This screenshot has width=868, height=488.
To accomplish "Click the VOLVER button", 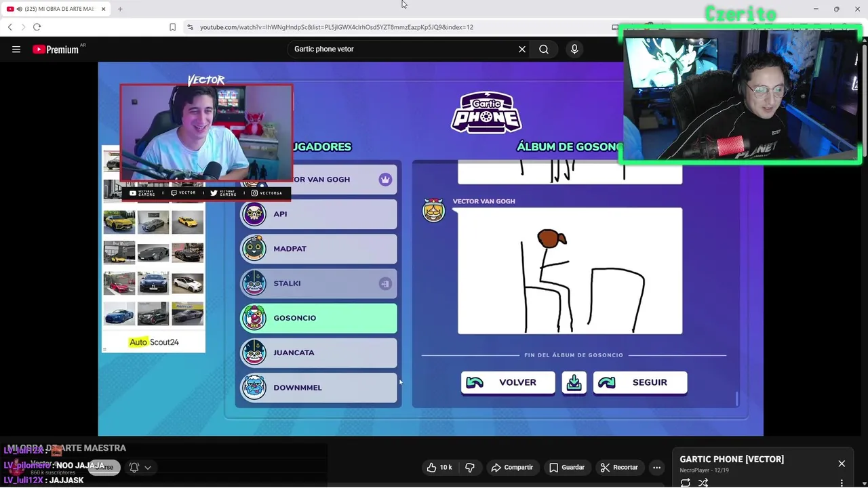I will [x=508, y=382].
